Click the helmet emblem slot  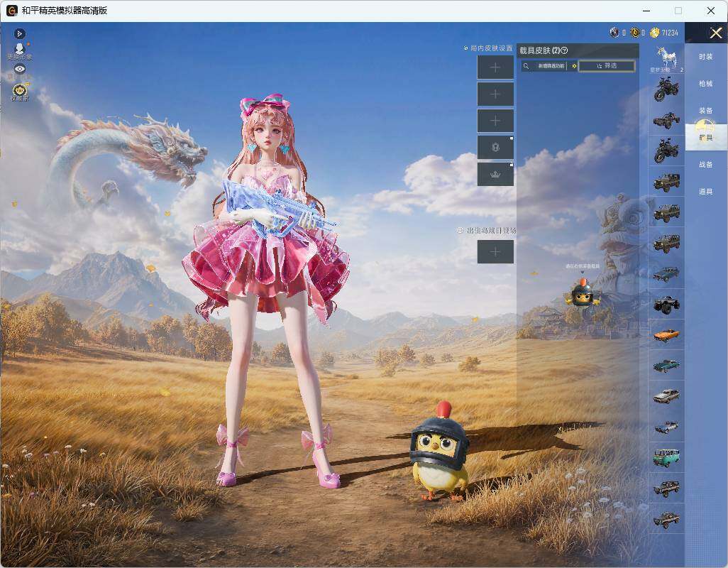[495, 147]
